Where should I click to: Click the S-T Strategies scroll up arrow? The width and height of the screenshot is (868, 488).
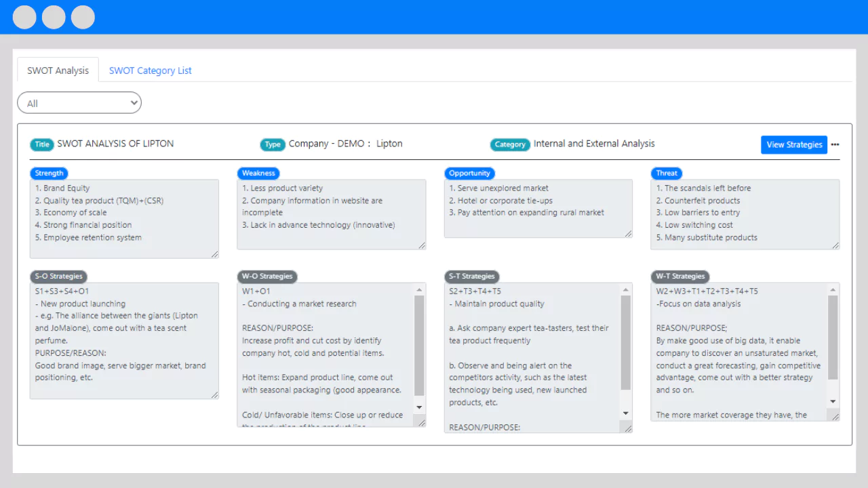626,289
